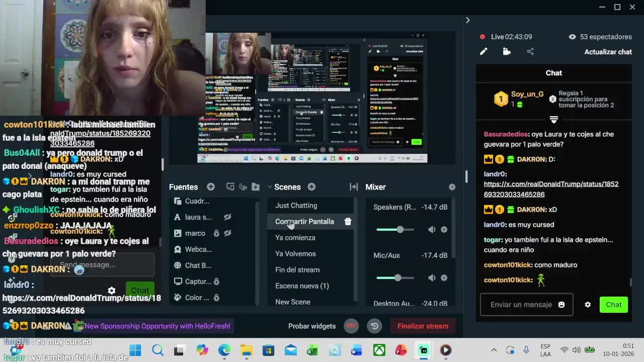Expand the gift leaderboard arrow in chat
This screenshot has height=362, width=644.
pyautogui.click(x=554, y=120)
